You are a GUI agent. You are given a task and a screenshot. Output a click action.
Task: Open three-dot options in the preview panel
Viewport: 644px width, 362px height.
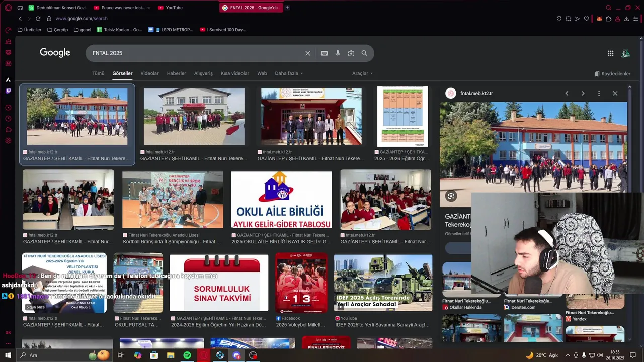coord(599,94)
